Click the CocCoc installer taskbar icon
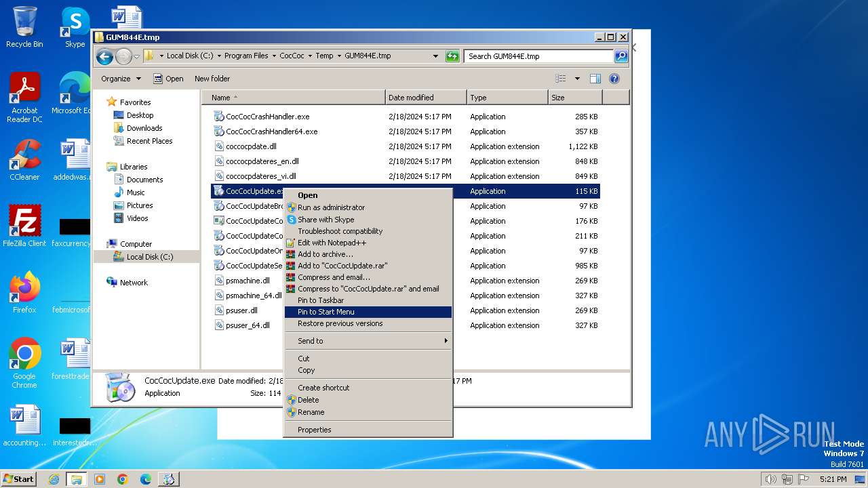 (168, 479)
